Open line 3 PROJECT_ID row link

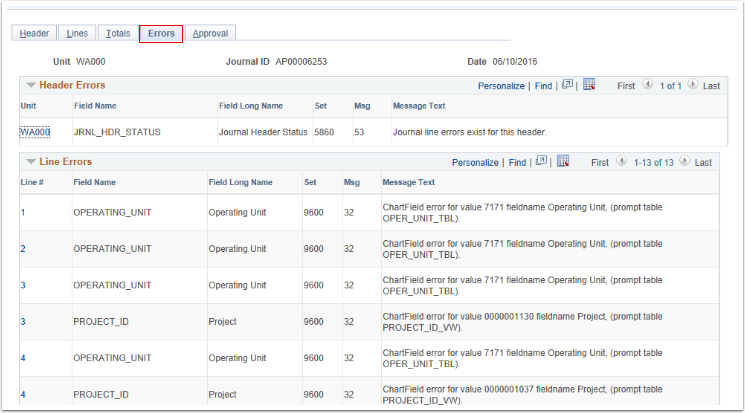(x=23, y=322)
